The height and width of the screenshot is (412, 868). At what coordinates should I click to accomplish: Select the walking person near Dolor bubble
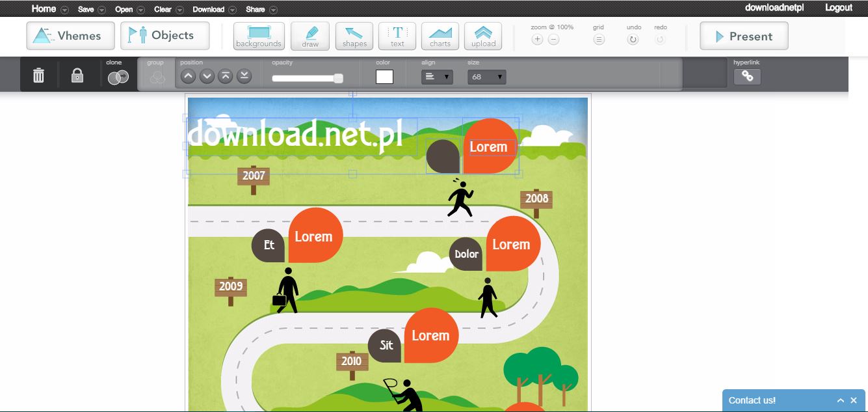[488, 298]
